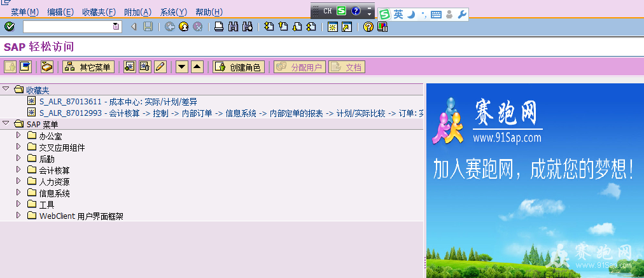
Task: Toggle the 英 English input mode
Action: tap(398, 15)
